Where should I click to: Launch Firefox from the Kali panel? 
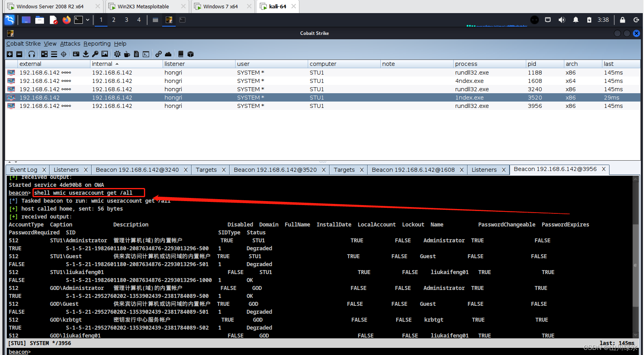click(67, 20)
